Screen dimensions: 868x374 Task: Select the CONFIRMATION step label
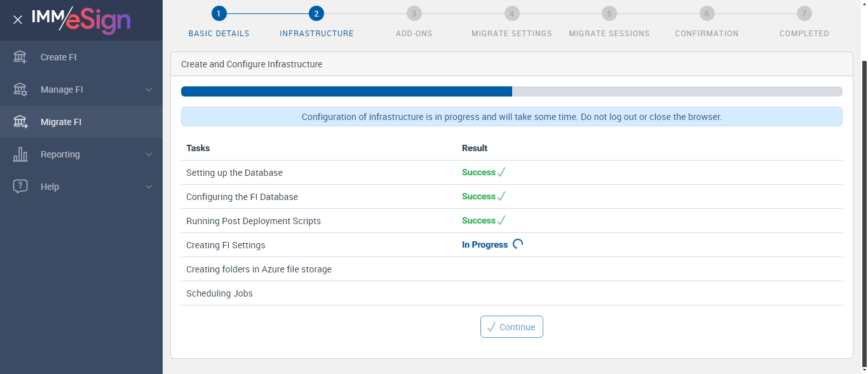[x=707, y=34]
